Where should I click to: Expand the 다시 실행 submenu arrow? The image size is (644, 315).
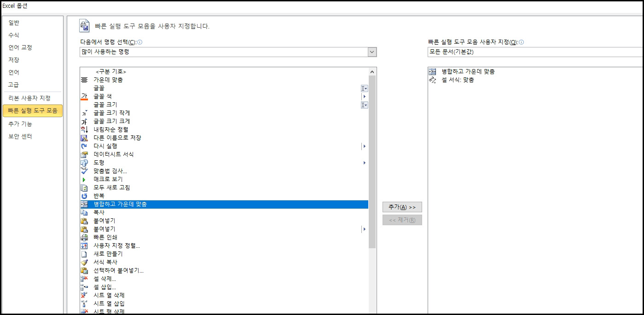coord(364,146)
